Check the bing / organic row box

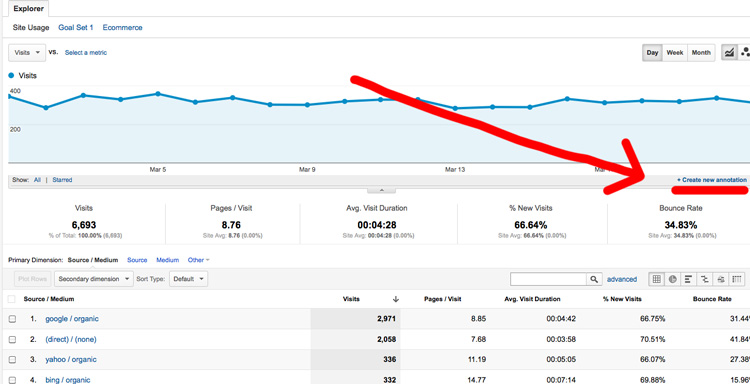(x=12, y=380)
